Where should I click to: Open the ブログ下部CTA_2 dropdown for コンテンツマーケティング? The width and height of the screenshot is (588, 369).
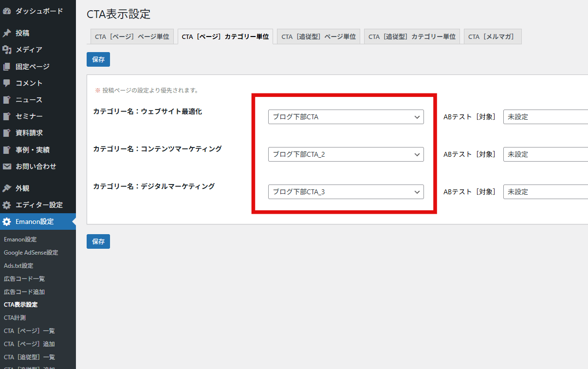[x=346, y=154]
